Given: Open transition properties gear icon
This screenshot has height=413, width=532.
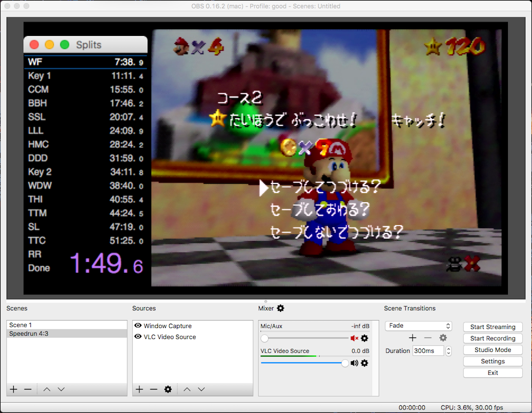Looking at the screenshot, I should tap(443, 338).
